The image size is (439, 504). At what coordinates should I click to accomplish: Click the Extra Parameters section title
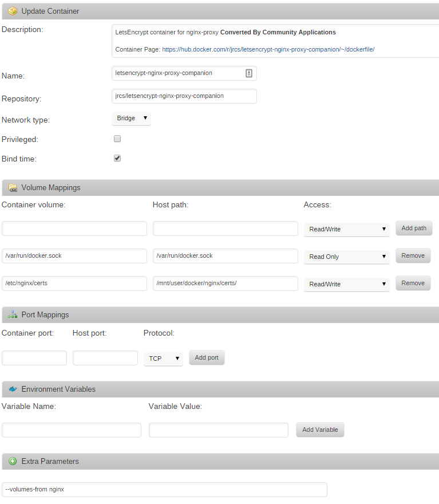(50, 462)
